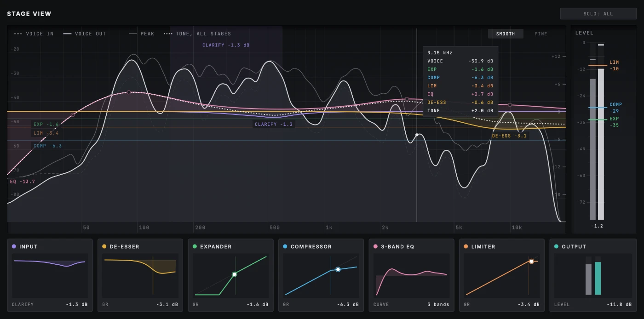Select the EXPANDER stage card
The image size is (644, 319).
(x=230, y=275)
